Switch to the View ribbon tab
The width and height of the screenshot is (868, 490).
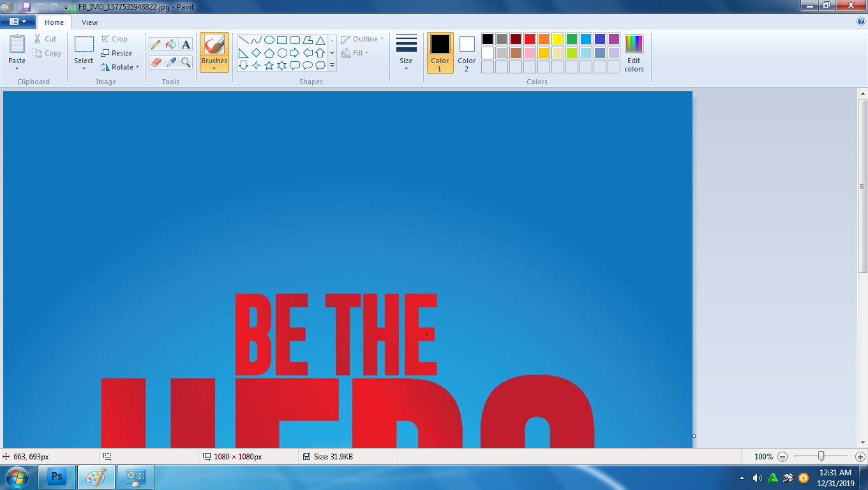(90, 22)
